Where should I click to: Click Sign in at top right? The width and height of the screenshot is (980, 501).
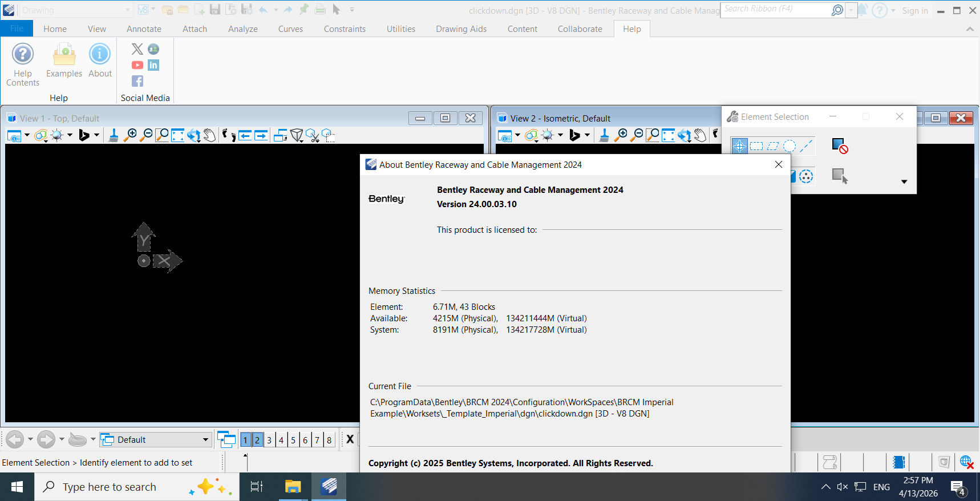[915, 10]
